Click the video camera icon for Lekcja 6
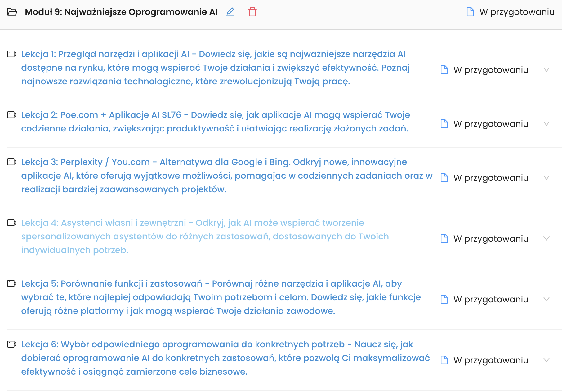This screenshot has width=562, height=392. [12, 345]
